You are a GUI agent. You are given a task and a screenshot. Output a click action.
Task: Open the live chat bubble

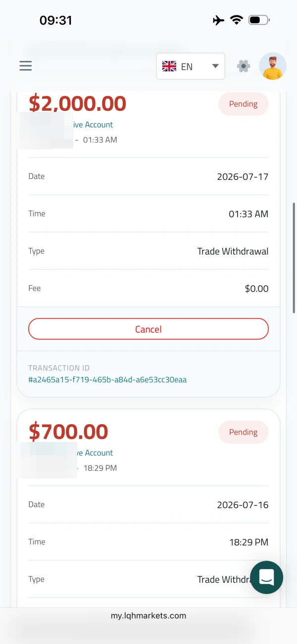(x=266, y=577)
